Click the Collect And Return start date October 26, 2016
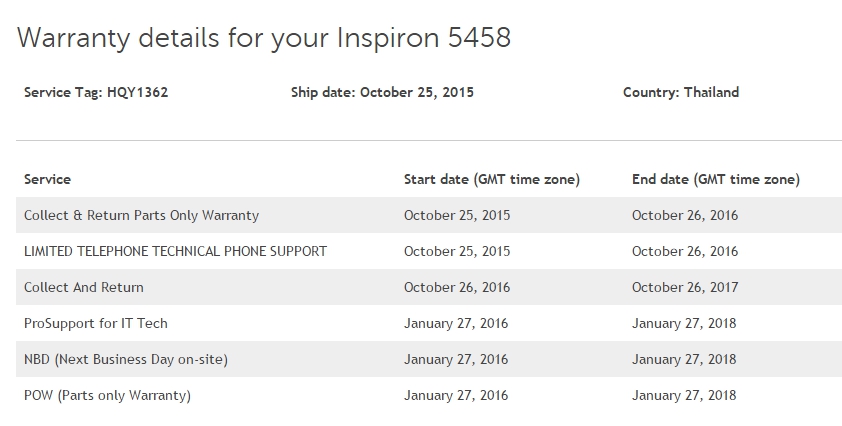The height and width of the screenshot is (426, 842). [x=457, y=287]
